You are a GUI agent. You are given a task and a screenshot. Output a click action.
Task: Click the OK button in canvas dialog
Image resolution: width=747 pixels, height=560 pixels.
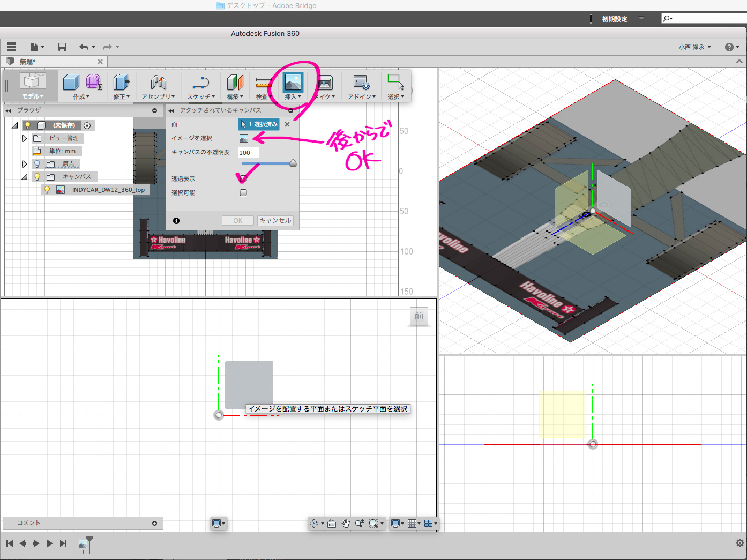click(x=238, y=221)
